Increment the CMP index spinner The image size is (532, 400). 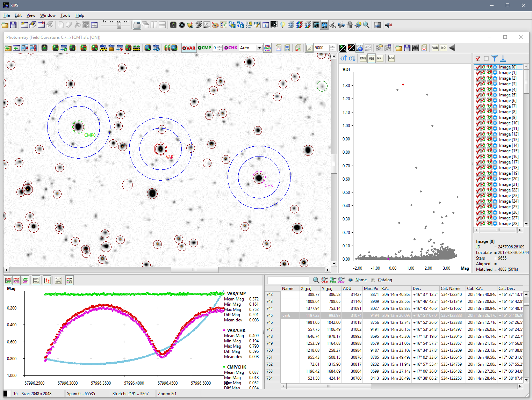coord(220,46)
